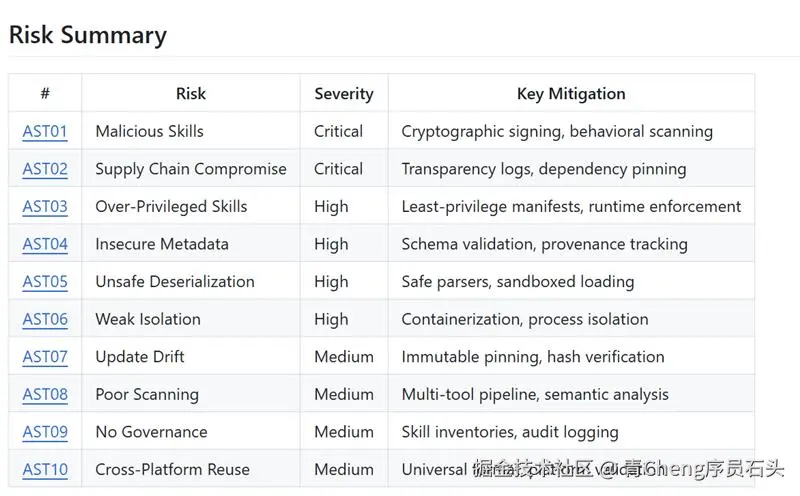800x496 pixels.
Task: Click the AST04 link
Action: [x=45, y=244]
